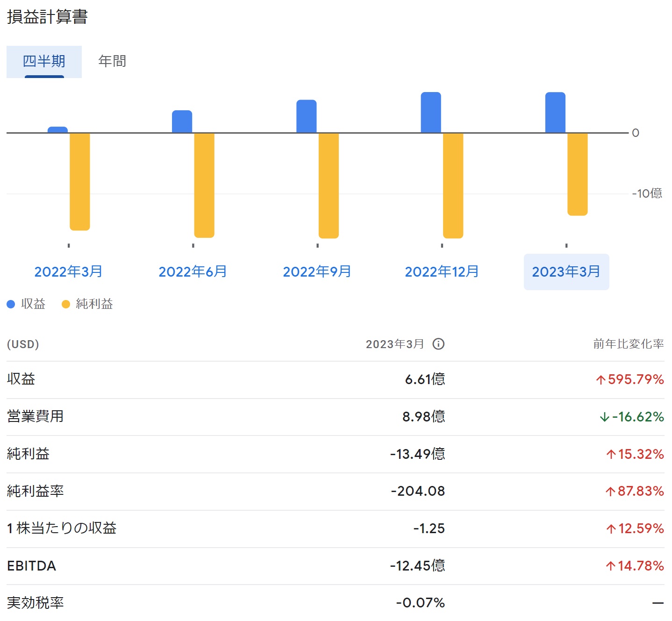Screen dimensions: 672x621
Task: Click the 1株当たりの収益 row label
Action: [x=62, y=528]
